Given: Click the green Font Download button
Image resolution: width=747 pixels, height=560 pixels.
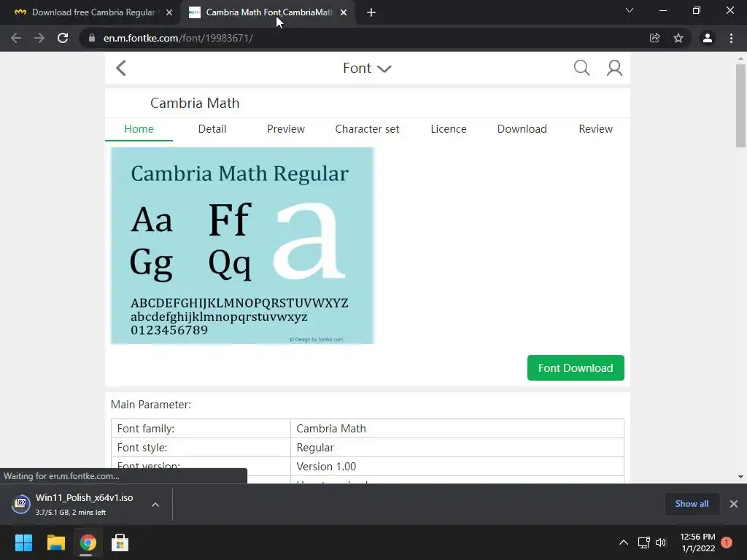Looking at the screenshot, I should (x=576, y=367).
